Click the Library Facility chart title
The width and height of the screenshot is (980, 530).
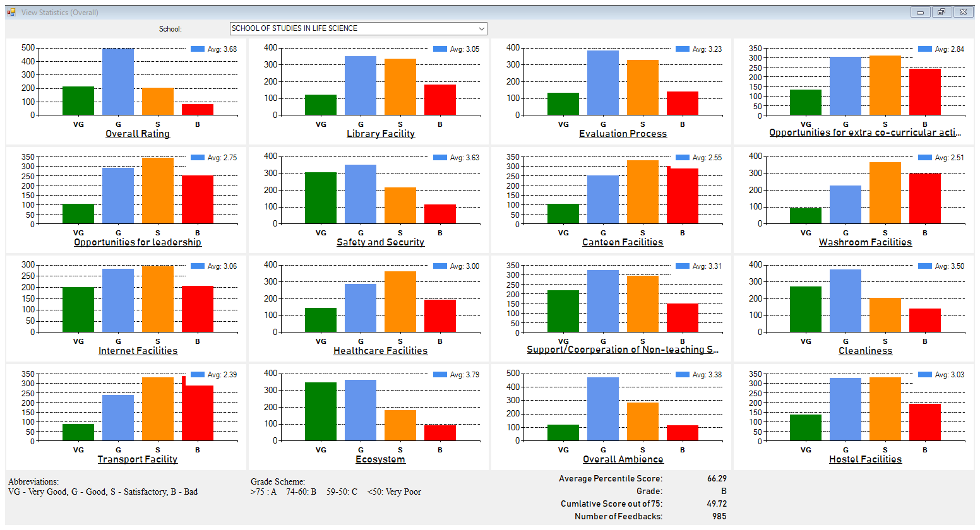point(381,134)
